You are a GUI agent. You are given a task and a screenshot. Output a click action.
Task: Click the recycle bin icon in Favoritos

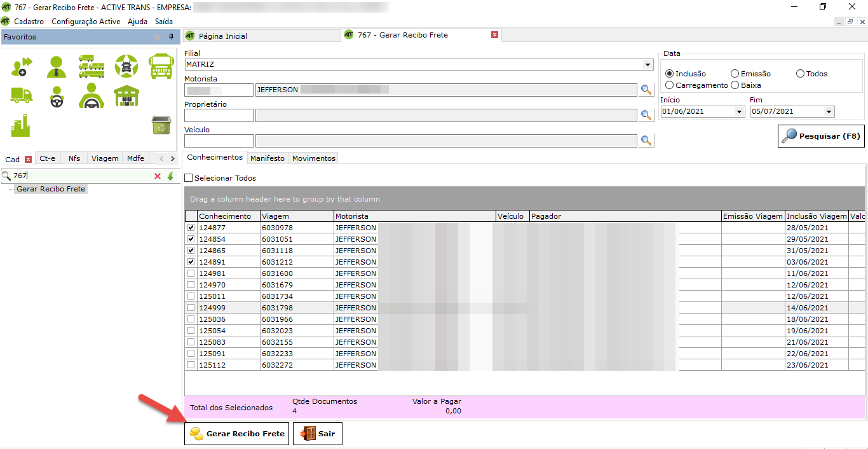[x=161, y=125]
